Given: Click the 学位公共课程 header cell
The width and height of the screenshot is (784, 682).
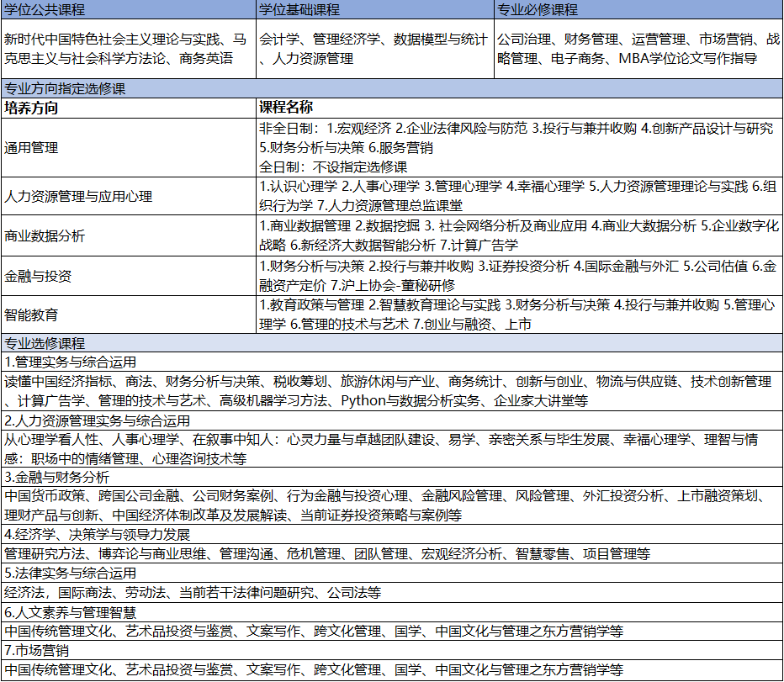Looking at the screenshot, I should tap(129, 9).
